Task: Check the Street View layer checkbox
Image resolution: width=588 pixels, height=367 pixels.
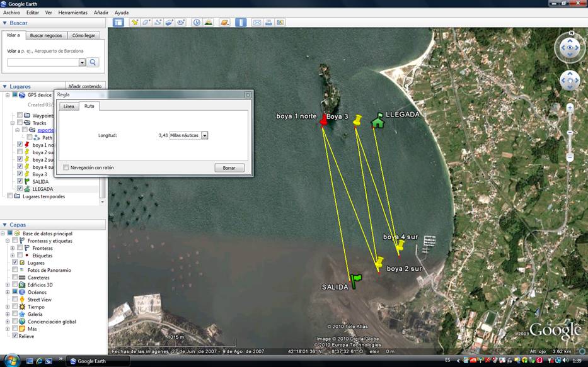Action: 14,299
